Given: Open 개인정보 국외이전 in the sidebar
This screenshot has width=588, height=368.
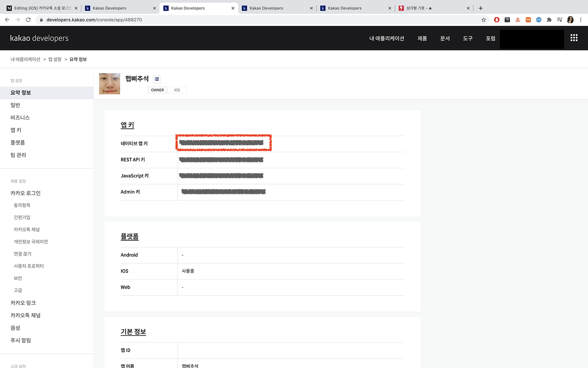Looking at the screenshot, I should (31, 242).
